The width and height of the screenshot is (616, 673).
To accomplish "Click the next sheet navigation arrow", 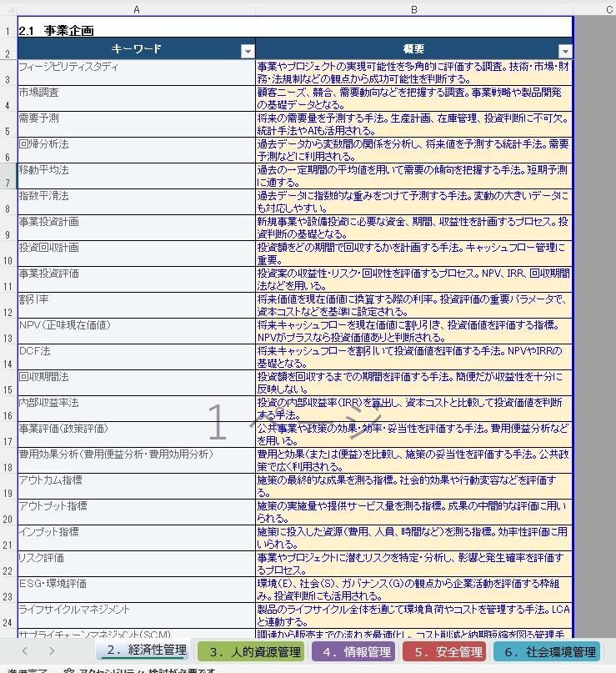I will coord(52,651).
